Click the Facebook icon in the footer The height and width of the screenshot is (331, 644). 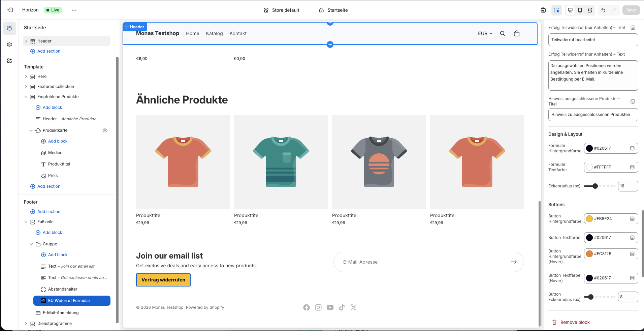pyautogui.click(x=307, y=307)
